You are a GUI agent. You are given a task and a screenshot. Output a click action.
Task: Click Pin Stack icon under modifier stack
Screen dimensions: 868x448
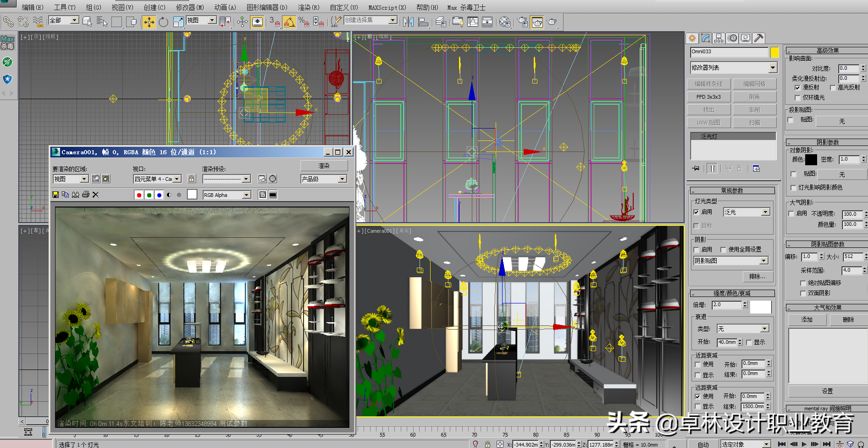tap(696, 168)
